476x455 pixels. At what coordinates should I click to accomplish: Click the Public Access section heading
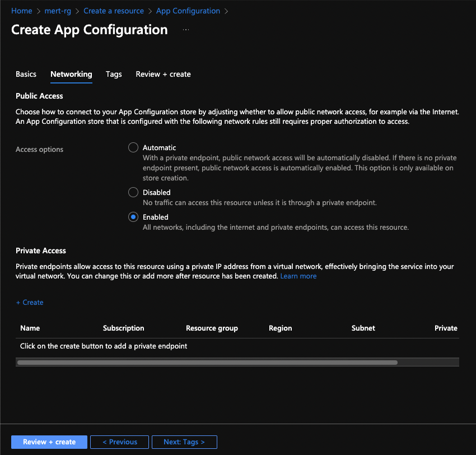click(x=39, y=96)
